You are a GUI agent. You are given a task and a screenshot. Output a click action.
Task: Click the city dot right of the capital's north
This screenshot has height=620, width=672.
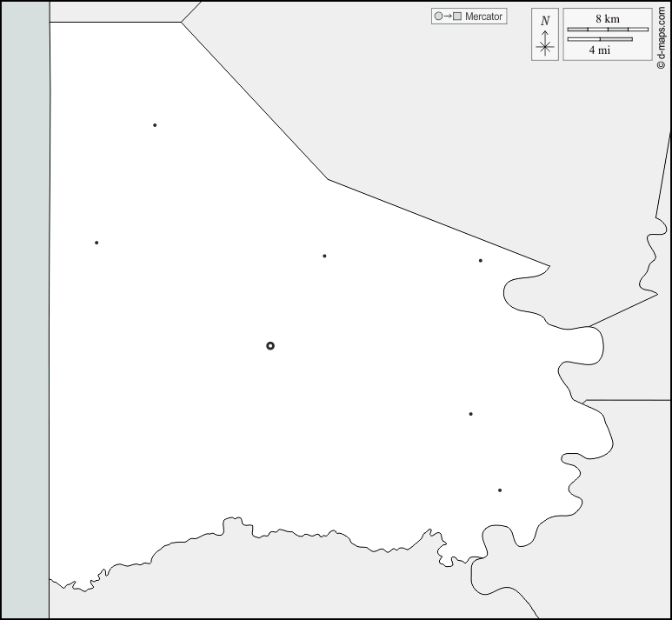pos(324,256)
